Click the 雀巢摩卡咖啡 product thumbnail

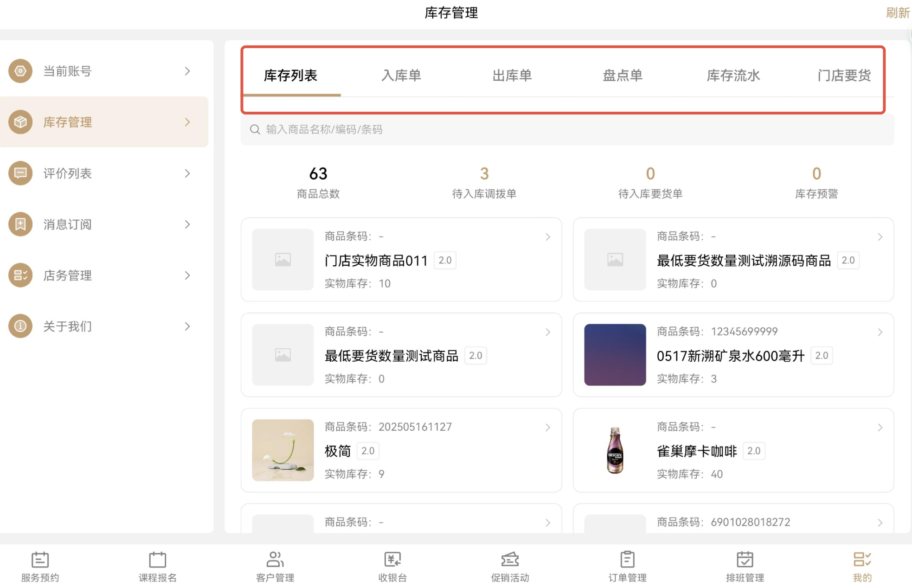click(615, 450)
